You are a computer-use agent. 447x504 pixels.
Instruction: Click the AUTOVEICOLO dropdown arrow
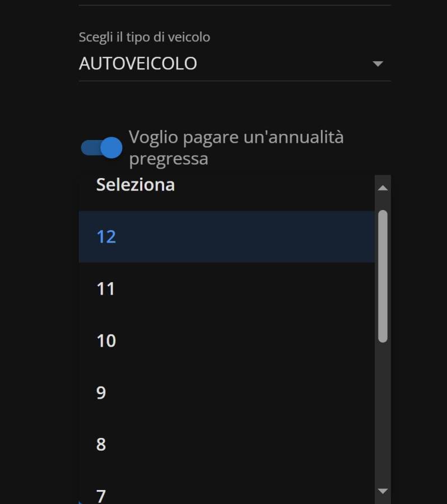tap(378, 64)
